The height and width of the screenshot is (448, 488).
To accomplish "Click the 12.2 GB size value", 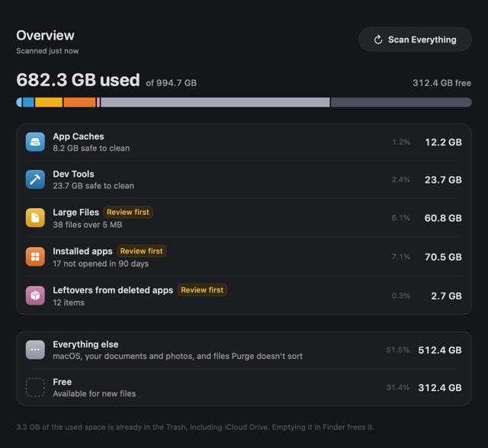I will coord(443,142).
